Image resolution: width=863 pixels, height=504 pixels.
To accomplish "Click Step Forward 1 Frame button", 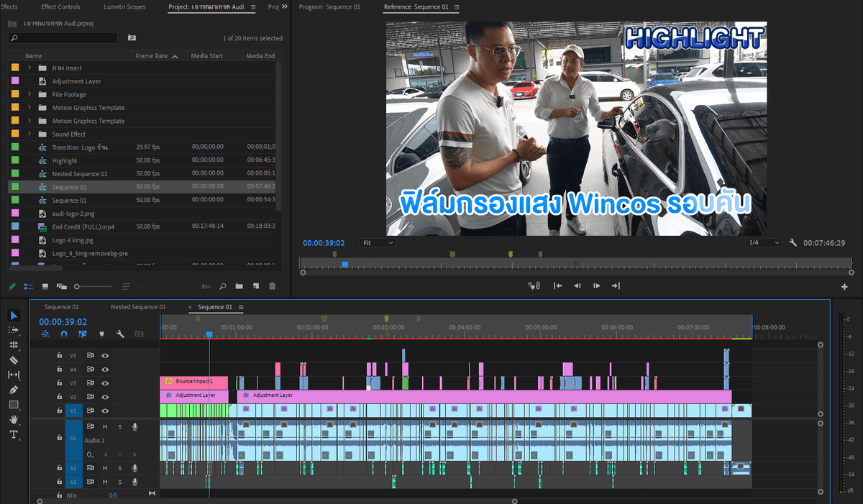I will tap(596, 286).
